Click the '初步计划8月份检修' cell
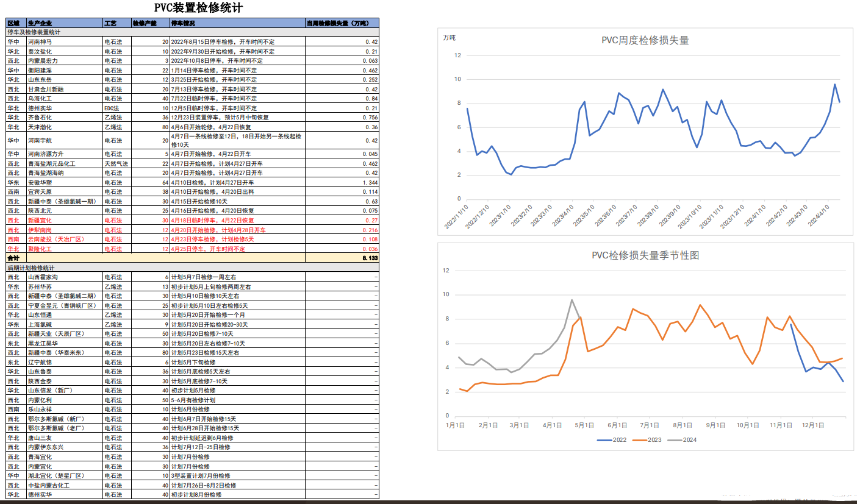The height and width of the screenshot is (504, 860). tap(237, 494)
